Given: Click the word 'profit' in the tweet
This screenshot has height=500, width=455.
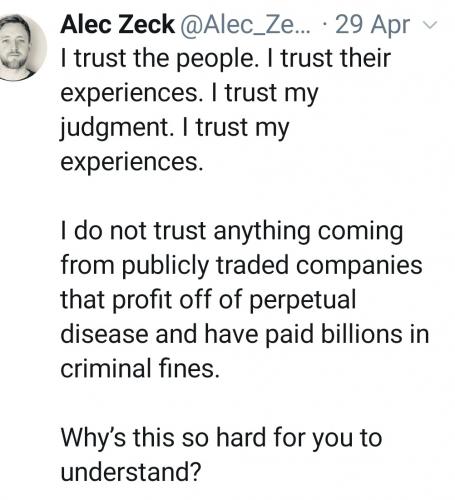Looking at the screenshot, I should (x=142, y=300).
